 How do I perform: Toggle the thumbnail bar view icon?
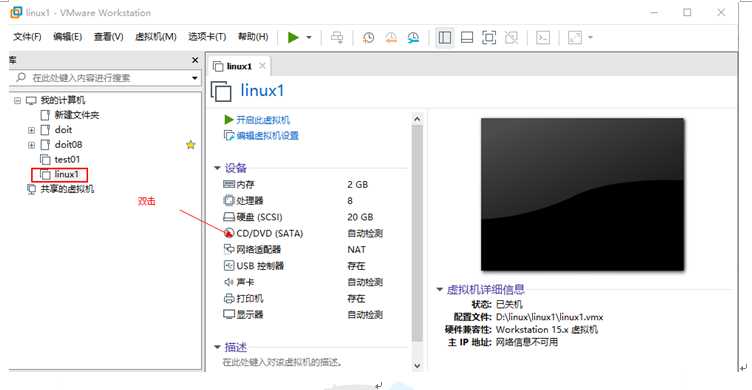point(467,37)
